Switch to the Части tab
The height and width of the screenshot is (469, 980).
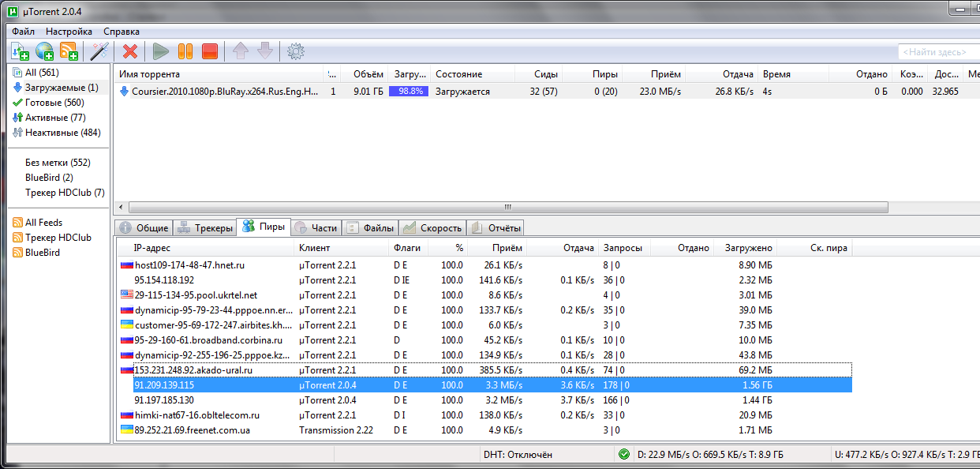coord(316,227)
